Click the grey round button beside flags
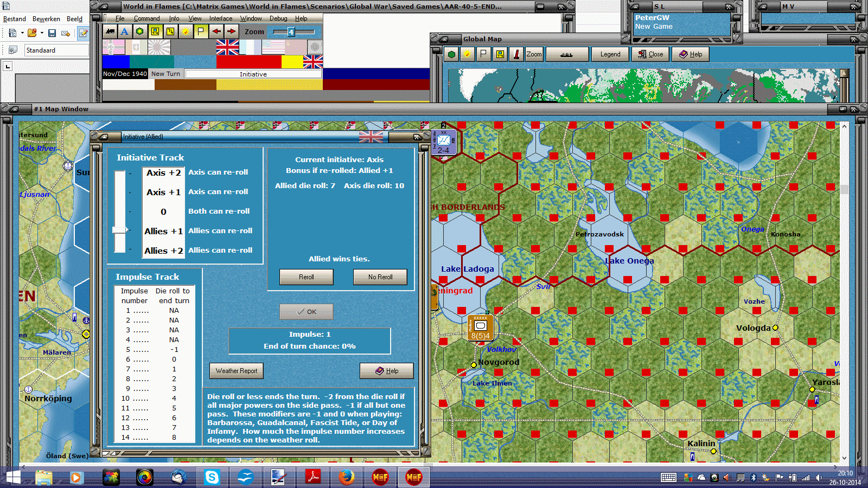 (315, 47)
